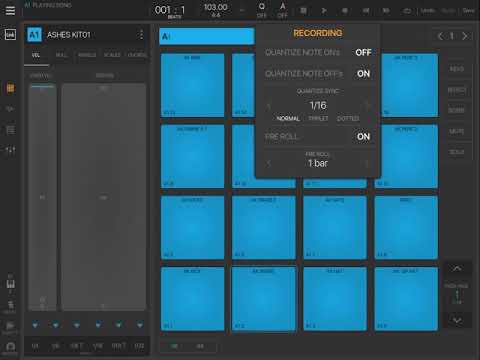Click the keyboard piano icon in sidebar
The height and width of the screenshot is (360, 480).
(x=10, y=284)
